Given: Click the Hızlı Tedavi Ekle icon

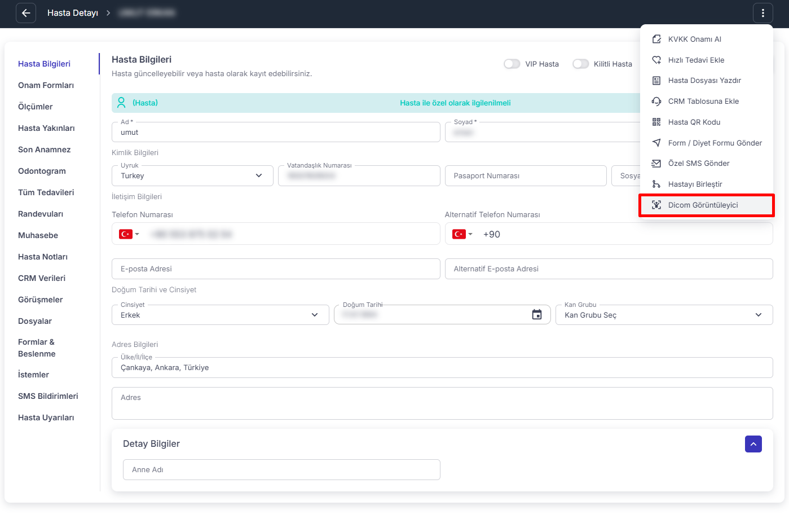Looking at the screenshot, I should (x=656, y=60).
